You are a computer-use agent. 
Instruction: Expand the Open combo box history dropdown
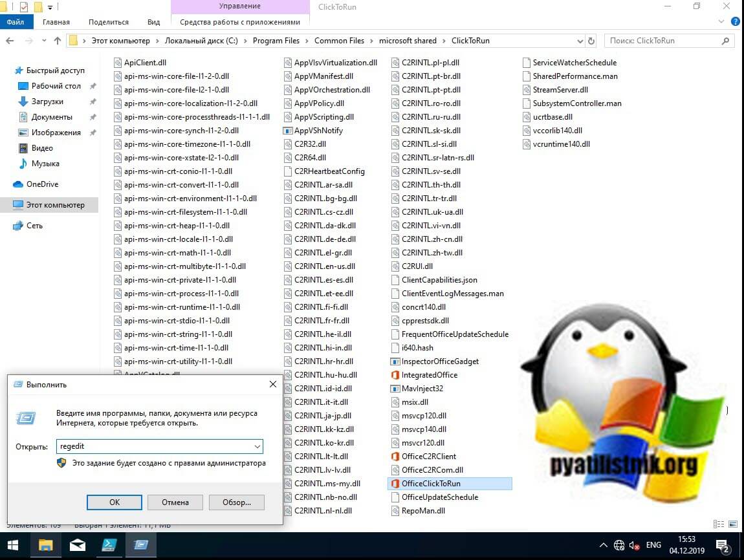tap(257, 447)
